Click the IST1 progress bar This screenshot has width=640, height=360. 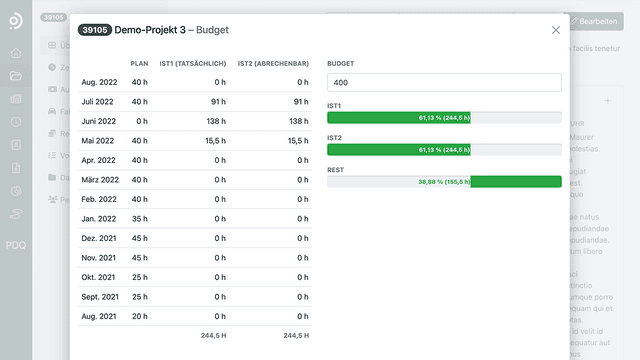[444, 118]
